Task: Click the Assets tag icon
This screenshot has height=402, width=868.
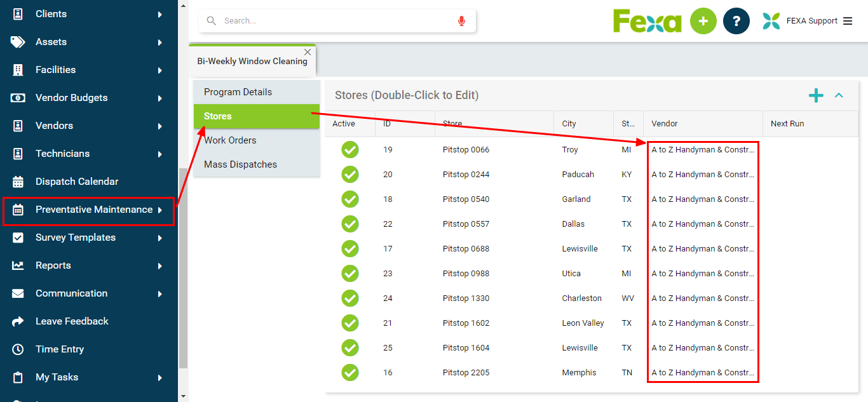Action: pos(18,42)
